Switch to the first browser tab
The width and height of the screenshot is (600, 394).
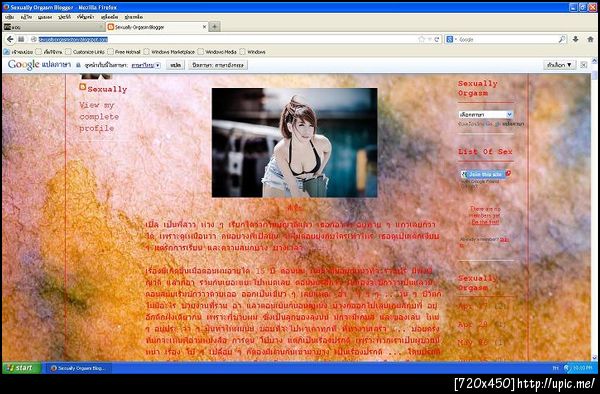click(54, 27)
